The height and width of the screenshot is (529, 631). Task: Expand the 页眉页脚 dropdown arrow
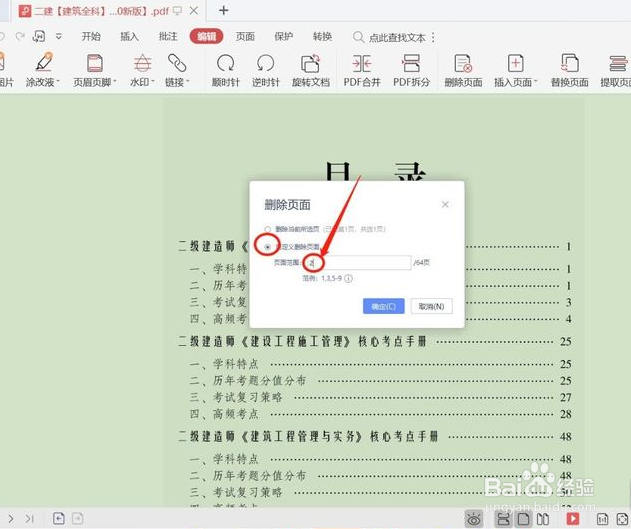(115, 82)
